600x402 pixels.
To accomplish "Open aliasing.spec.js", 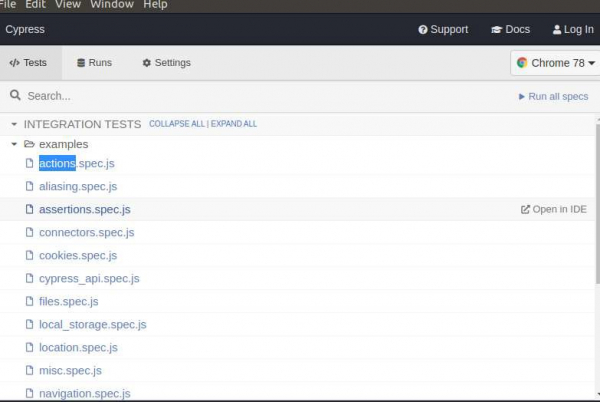I will click(78, 186).
